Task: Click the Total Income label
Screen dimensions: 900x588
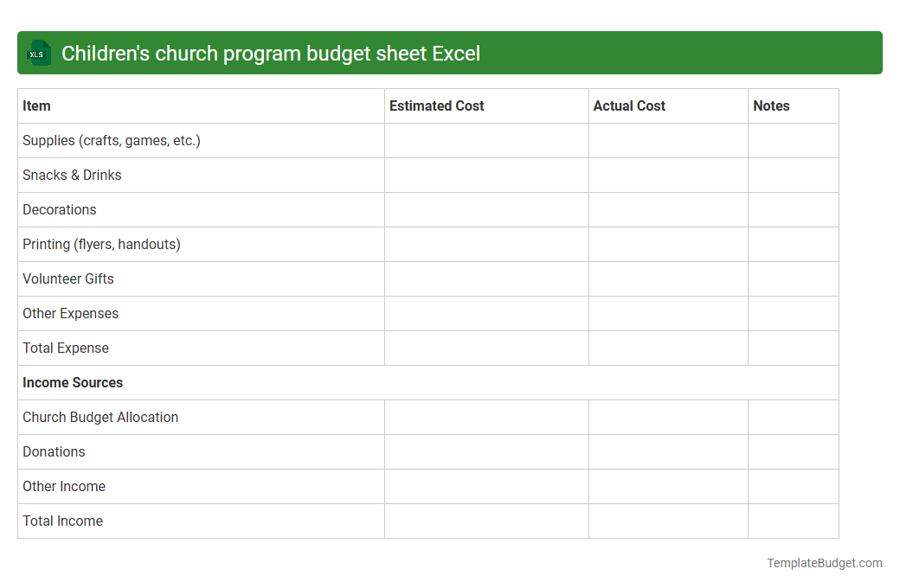Action: pos(62,521)
